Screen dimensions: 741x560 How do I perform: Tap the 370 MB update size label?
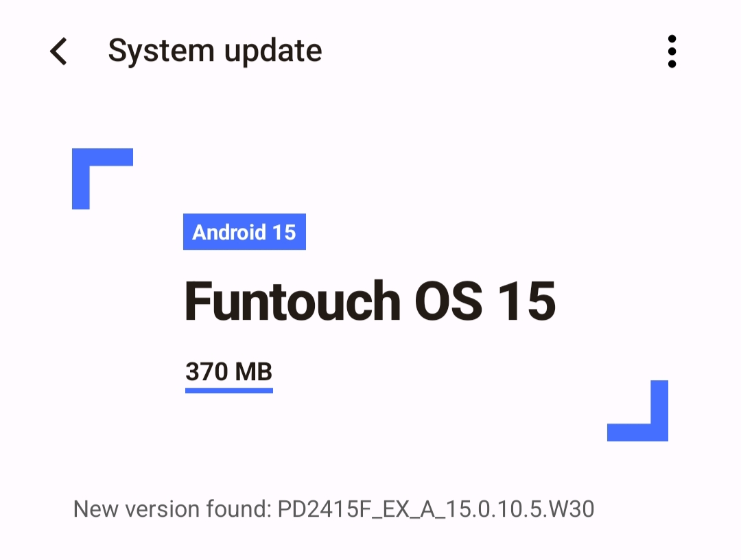[229, 372]
